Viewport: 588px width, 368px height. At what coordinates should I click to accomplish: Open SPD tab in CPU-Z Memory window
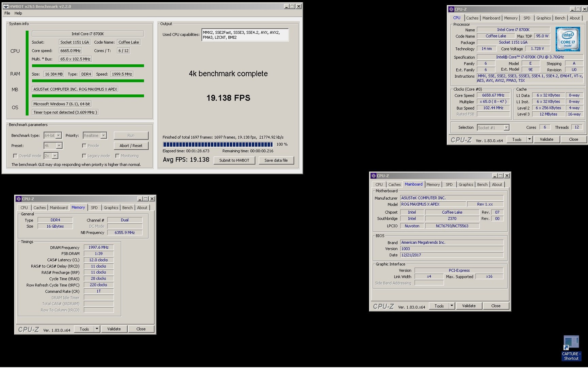(x=94, y=208)
